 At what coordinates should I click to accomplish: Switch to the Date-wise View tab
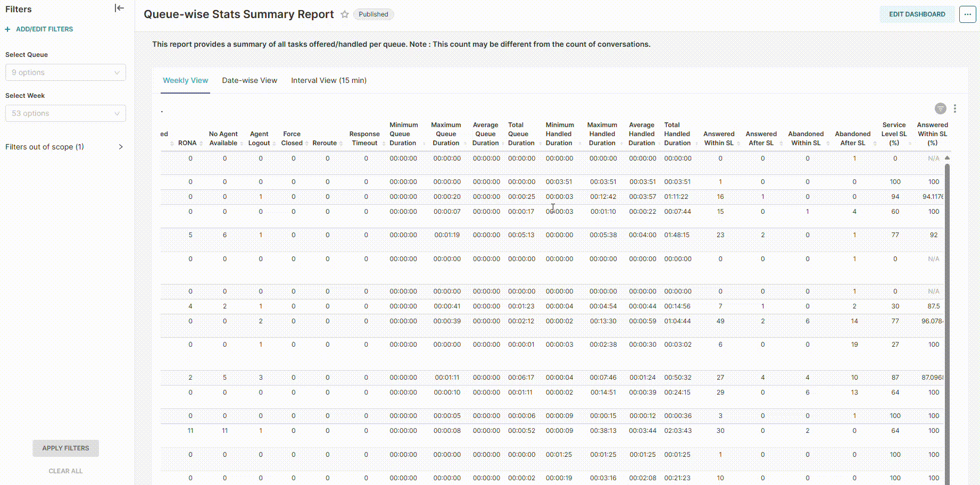(x=250, y=80)
